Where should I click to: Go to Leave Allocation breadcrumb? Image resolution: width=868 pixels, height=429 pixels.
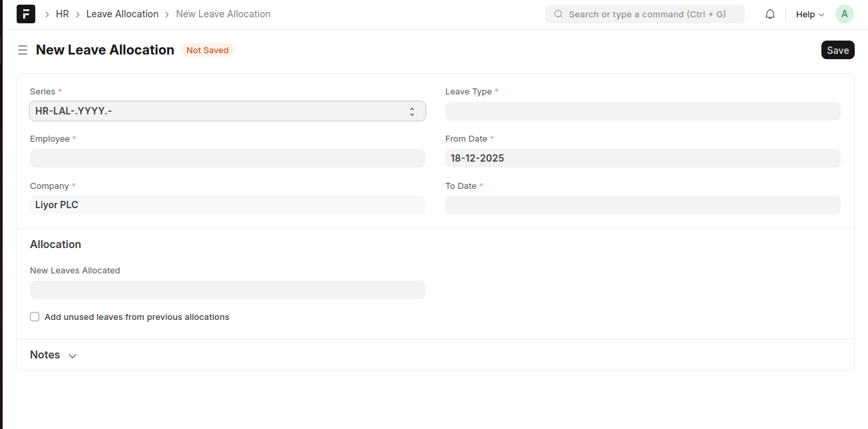[x=122, y=14]
